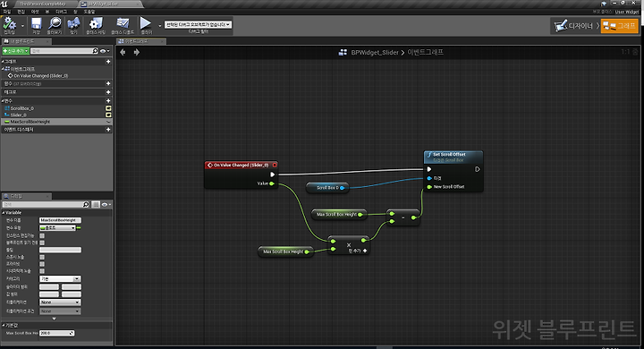644x349 pixels.
Task: Open Find in Content Browser magnifier icon
Action: click(55, 24)
